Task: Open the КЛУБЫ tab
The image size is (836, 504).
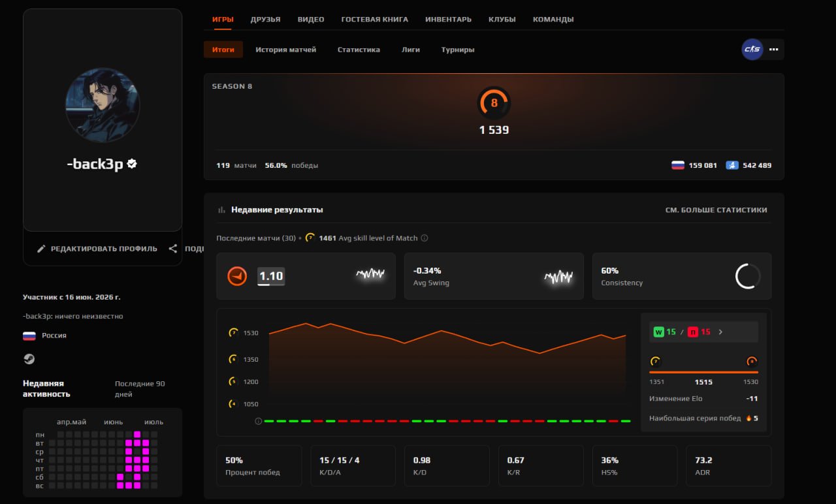Action: point(502,20)
